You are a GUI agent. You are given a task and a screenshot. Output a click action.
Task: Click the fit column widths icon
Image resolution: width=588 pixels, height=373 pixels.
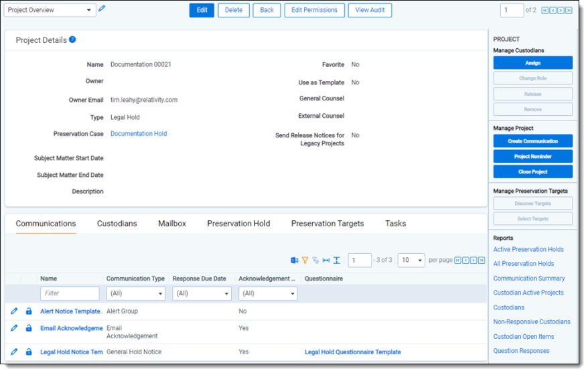pyautogui.click(x=326, y=260)
